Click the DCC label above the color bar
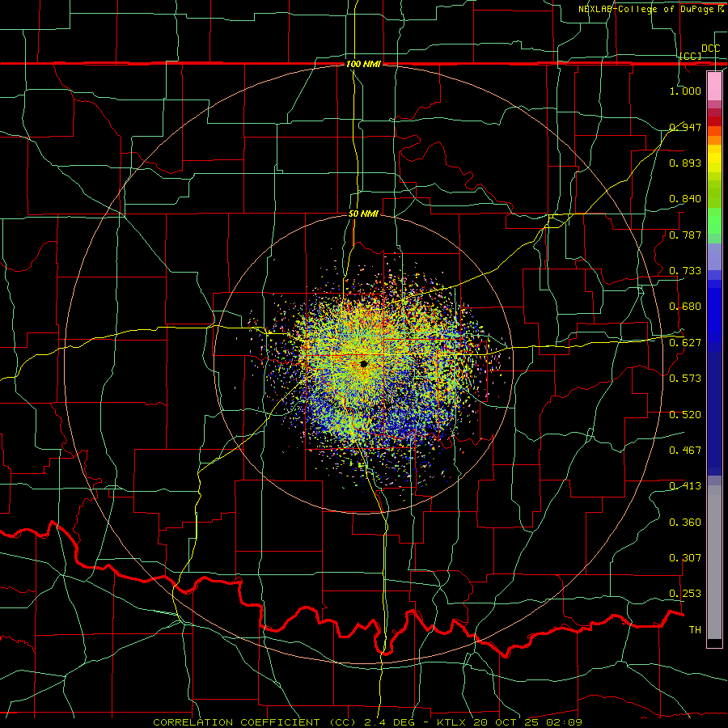Screen dimensions: 728x728 click(710, 49)
